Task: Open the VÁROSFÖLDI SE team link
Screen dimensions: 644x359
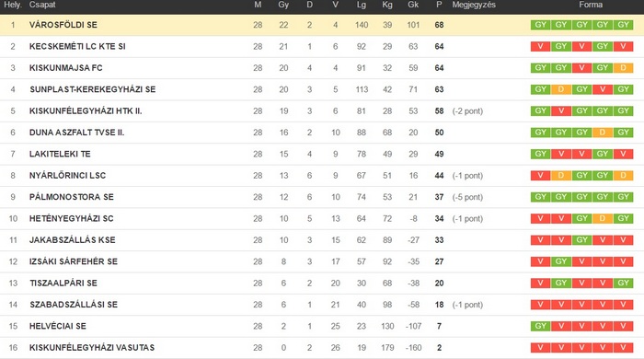Action: click(63, 25)
